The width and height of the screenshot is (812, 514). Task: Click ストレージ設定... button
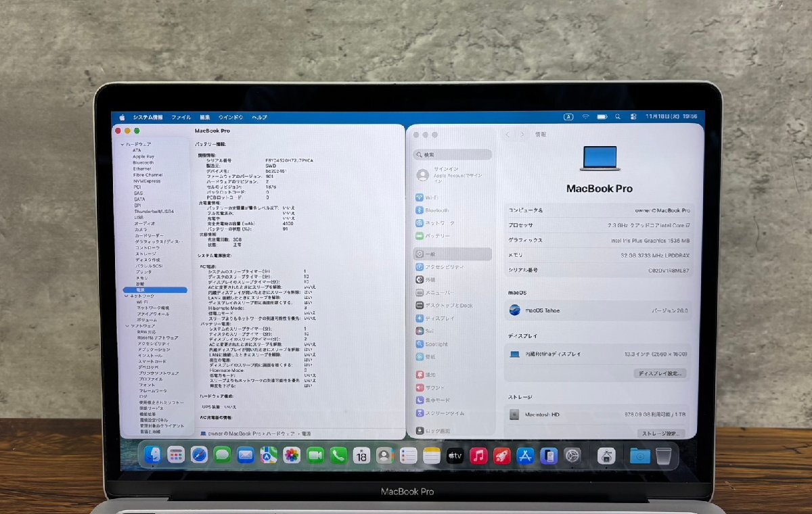[x=660, y=433]
